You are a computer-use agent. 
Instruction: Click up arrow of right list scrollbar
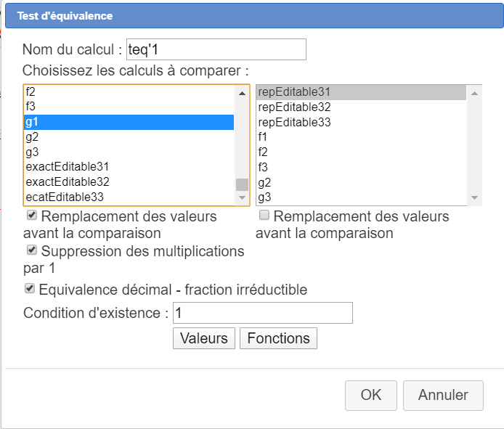coord(475,92)
